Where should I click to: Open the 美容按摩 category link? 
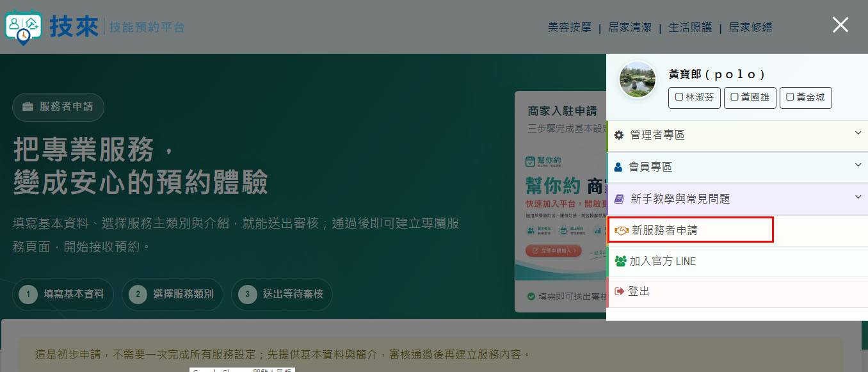pyautogui.click(x=569, y=28)
